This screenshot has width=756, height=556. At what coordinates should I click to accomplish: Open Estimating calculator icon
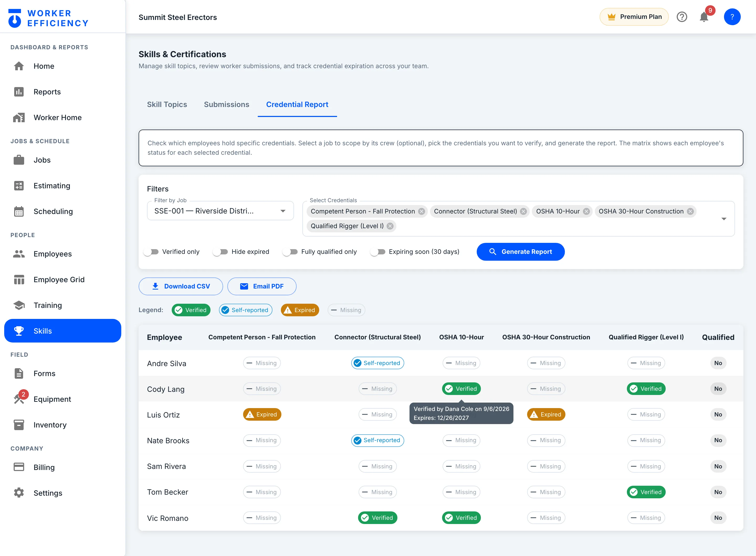19,185
